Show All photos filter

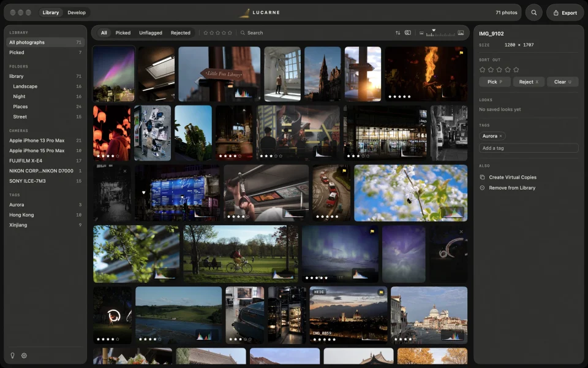point(104,33)
